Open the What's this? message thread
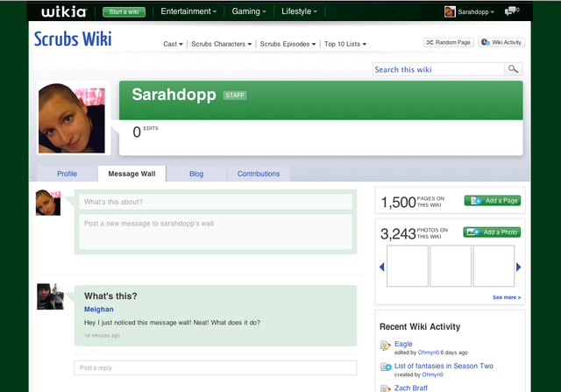Image resolution: width=561 pixels, height=392 pixels. click(x=110, y=296)
